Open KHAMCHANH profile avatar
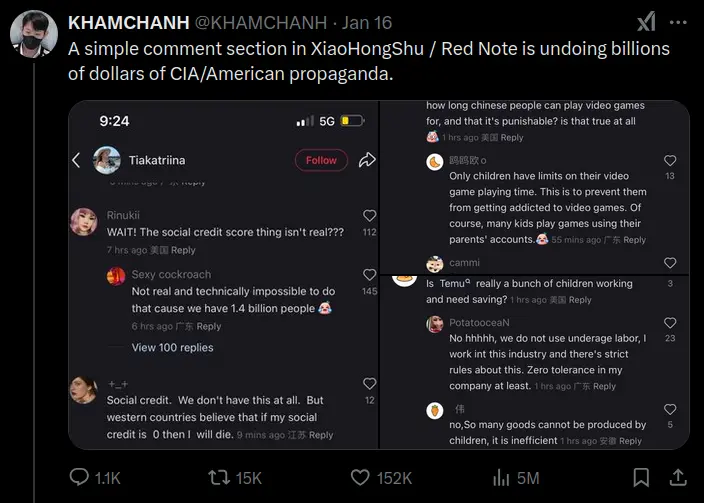704x503 pixels. [x=33, y=32]
